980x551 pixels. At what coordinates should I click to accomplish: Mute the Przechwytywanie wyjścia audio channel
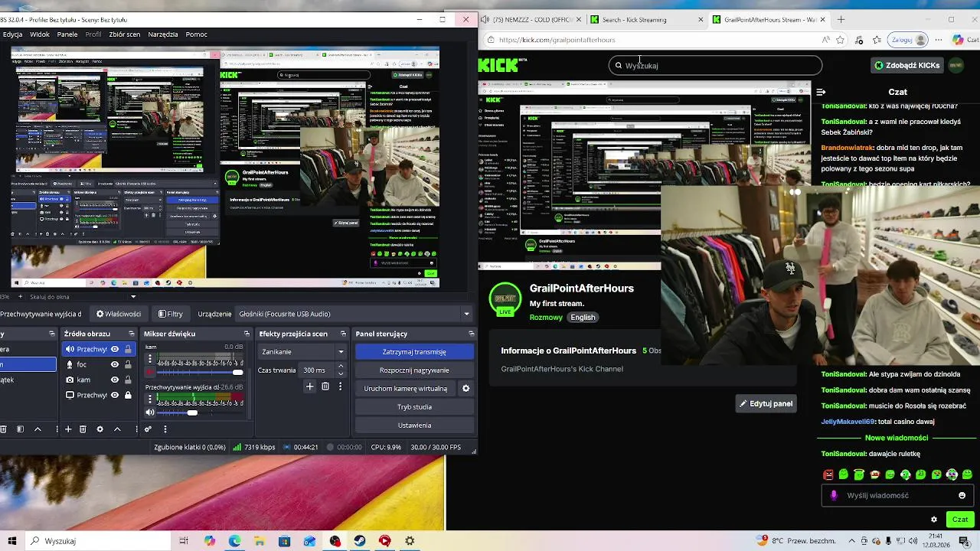click(x=150, y=412)
